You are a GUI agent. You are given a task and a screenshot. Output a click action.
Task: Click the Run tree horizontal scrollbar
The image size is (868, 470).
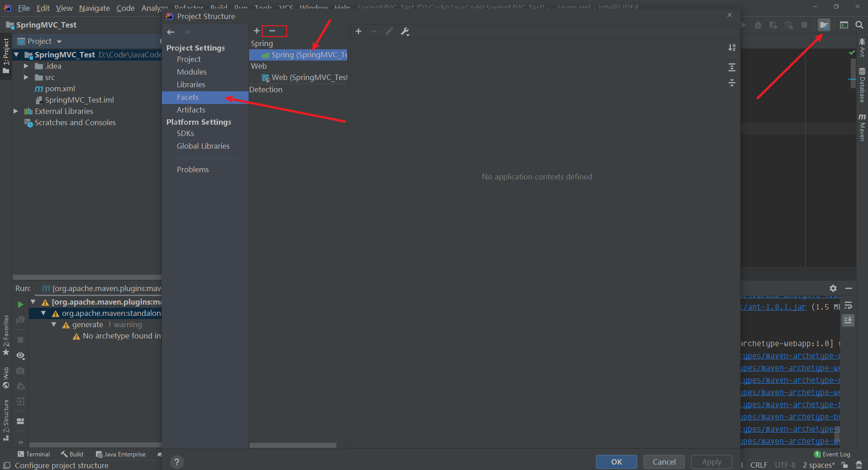[x=95, y=445]
